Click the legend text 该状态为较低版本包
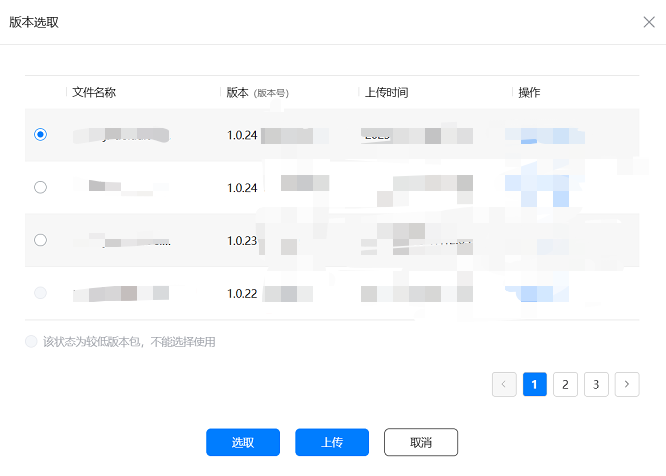666x476 pixels. [x=129, y=341]
